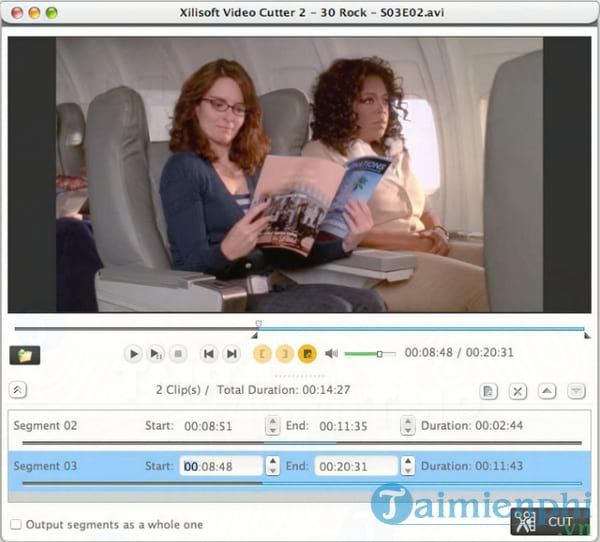Select the Segment 03 row
Viewport: 600px width, 542px height.
click(x=300, y=471)
